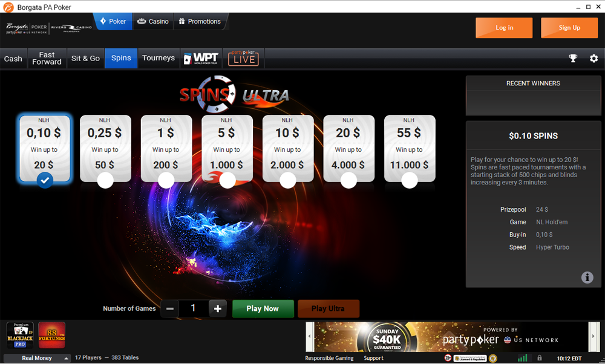The height and width of the screenshot is (364, 605).
Task: Open the partypoker LIVE tab
Action: tap(243, 59)
